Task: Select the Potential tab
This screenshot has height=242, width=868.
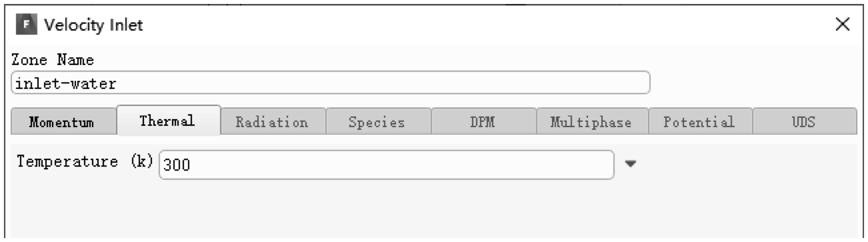Action: (701, 122)
